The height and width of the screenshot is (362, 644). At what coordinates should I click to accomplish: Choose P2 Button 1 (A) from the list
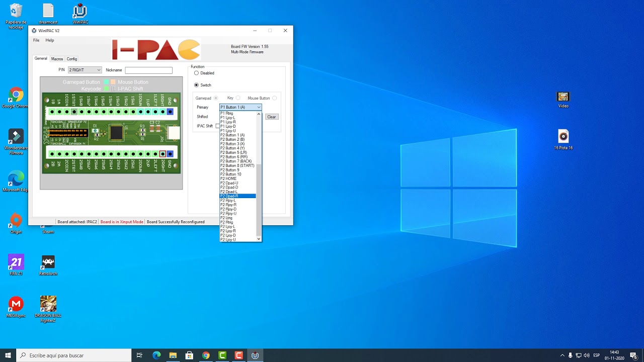point(238,135)
